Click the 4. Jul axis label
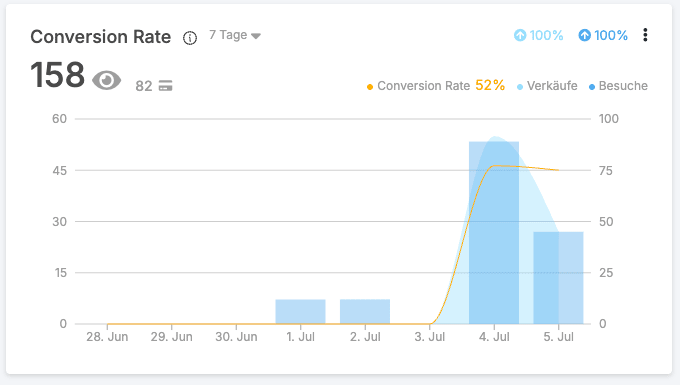 [494, 337]
